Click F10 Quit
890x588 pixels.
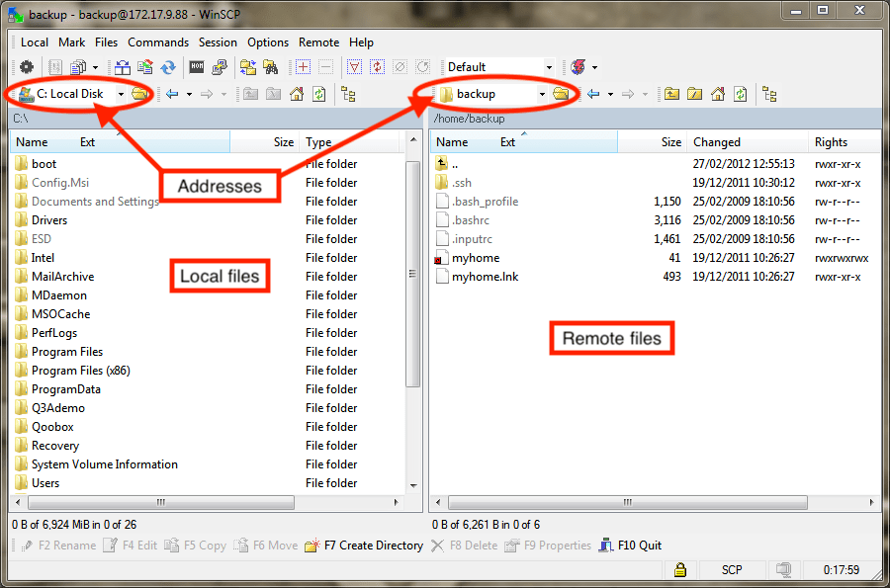638,545
